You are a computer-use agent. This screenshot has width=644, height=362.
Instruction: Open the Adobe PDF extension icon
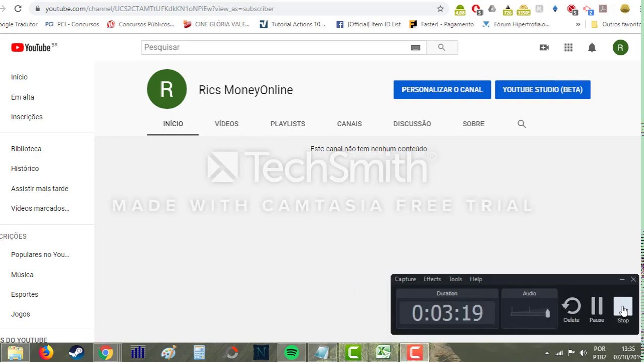tap(603, 9)
